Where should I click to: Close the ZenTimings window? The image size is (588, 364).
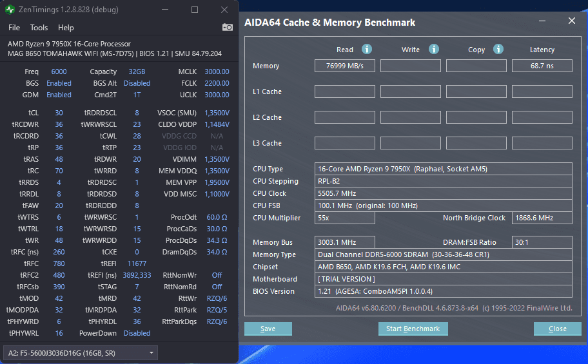coord(224,10)
